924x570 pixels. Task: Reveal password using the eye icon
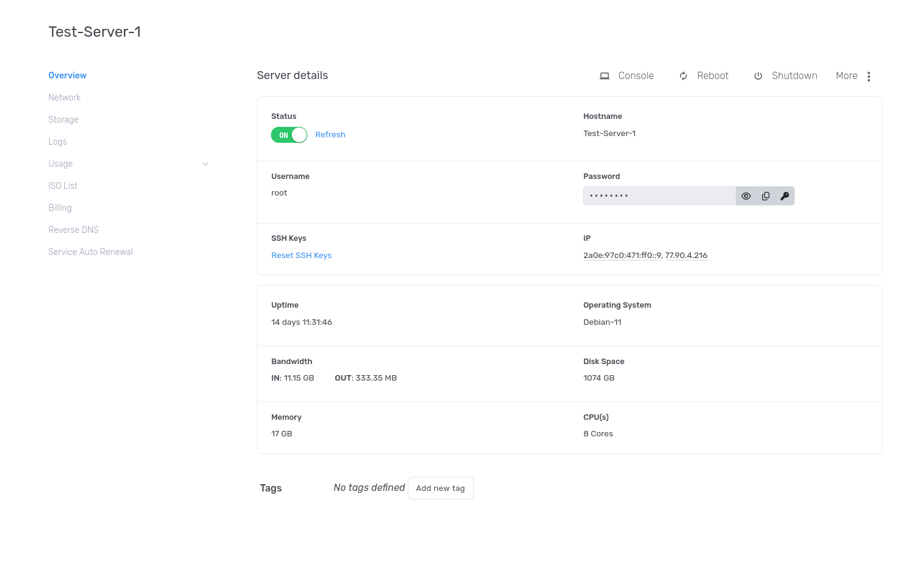(746, 196)
